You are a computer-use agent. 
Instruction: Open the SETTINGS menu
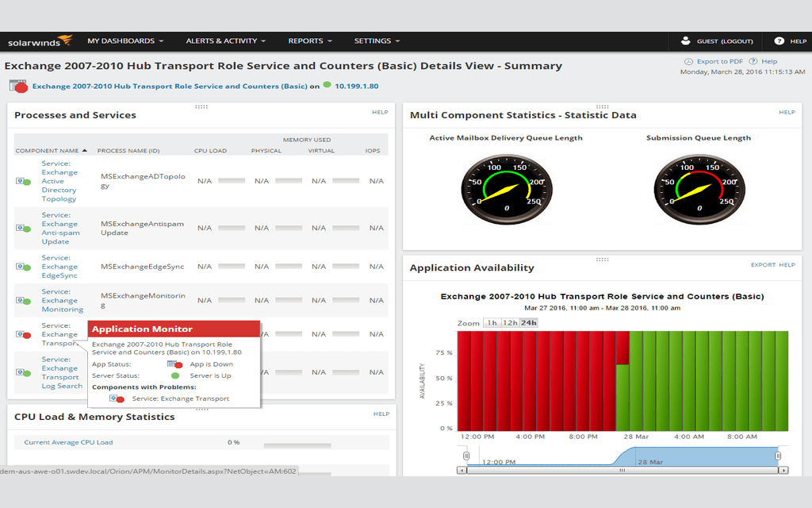click(x=377, y=40)
